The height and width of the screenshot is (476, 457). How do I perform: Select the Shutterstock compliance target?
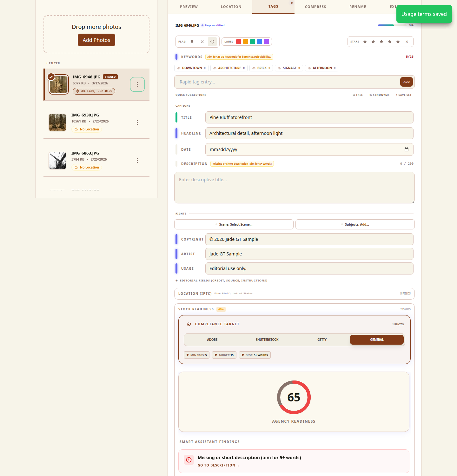click(267, 340)
